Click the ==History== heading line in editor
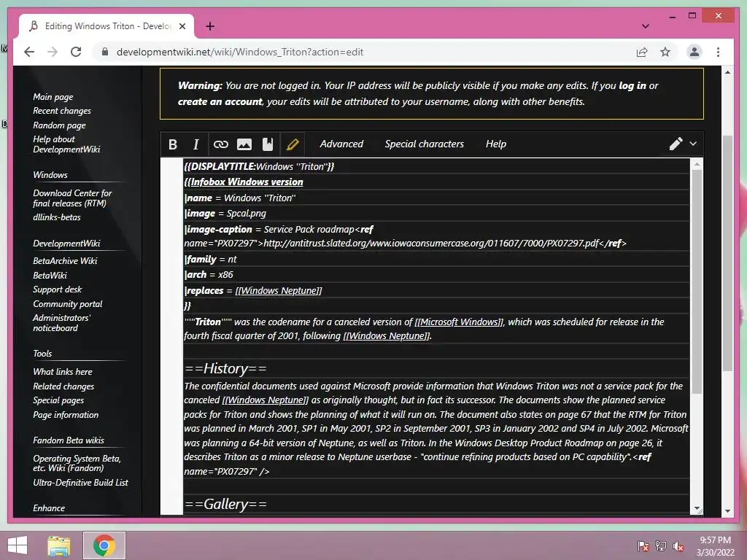The width and height of the screenshot is (747, 560). pyautogui.click(x=226, y=368)
